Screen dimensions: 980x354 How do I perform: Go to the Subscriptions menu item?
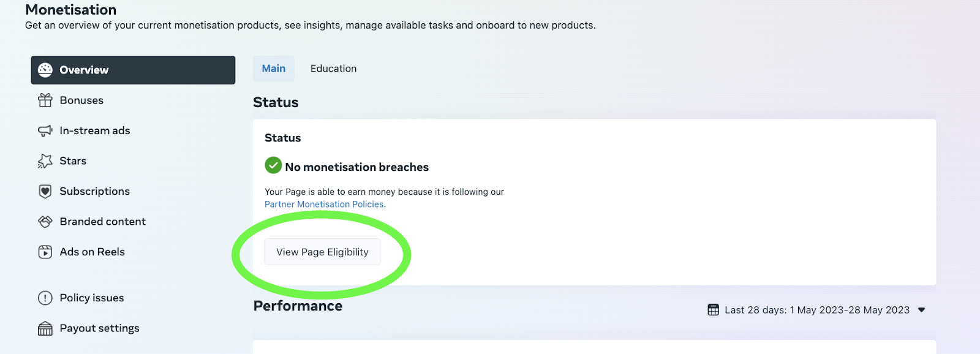[x=133, y=191]
